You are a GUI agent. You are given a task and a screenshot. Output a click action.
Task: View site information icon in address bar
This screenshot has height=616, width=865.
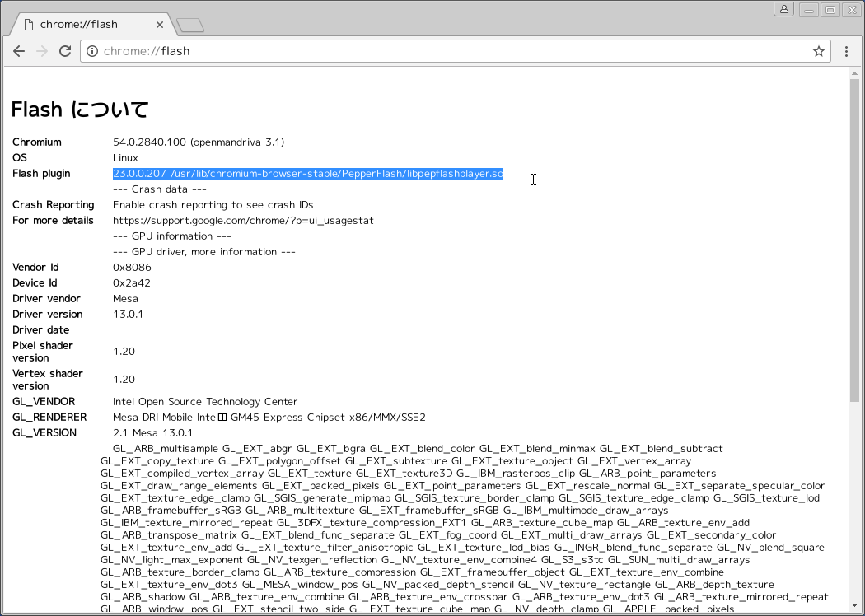92,51
